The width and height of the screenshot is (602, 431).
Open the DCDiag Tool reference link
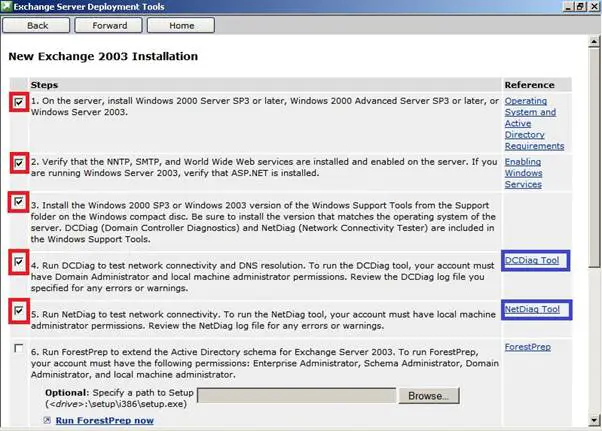coord(532,260)
